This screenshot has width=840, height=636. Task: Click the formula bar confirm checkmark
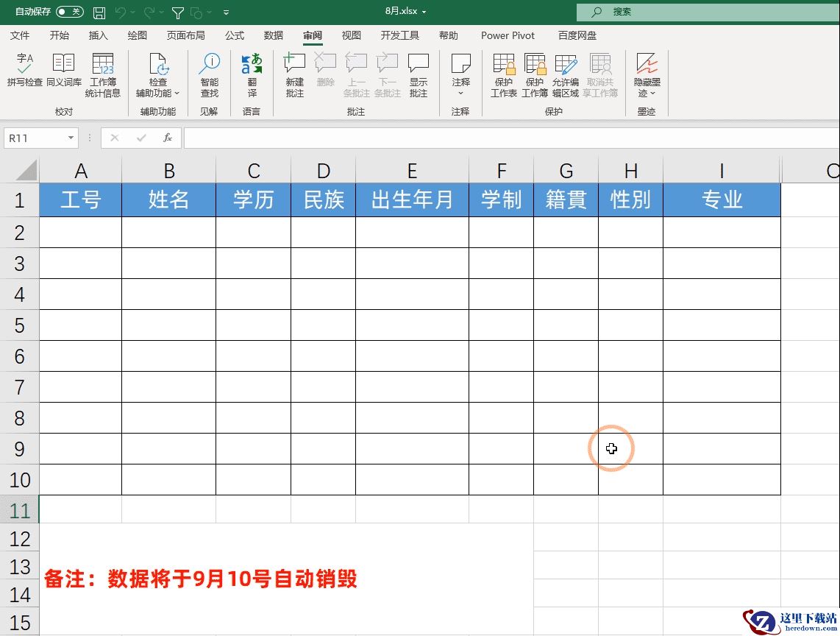coord(141,138)
